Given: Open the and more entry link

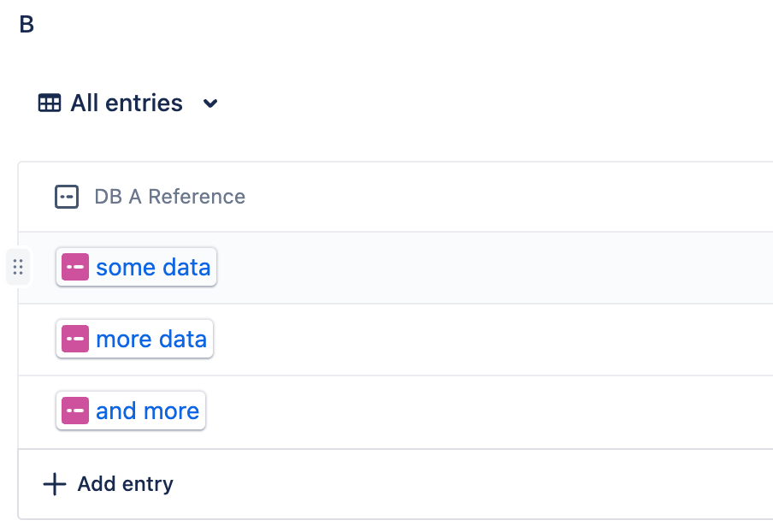Looking at the screenshot, I should click(147, 411).
